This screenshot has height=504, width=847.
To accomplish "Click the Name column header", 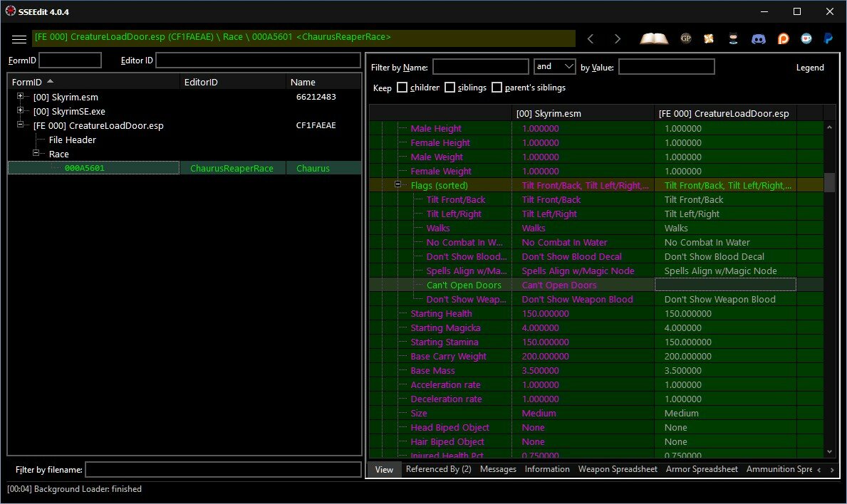I will point(323,82).
